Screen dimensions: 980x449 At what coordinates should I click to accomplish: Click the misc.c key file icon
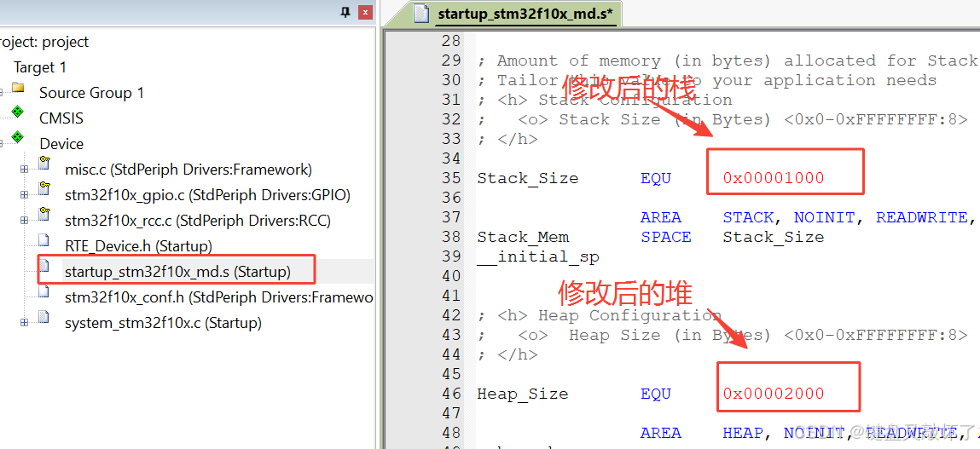point(43,164)
